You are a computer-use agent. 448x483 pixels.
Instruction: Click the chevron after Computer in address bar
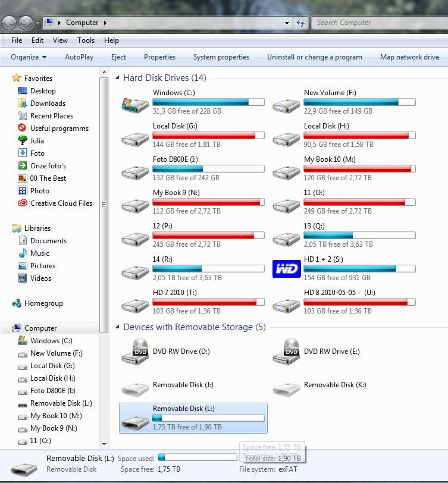[x=105, y=23]
